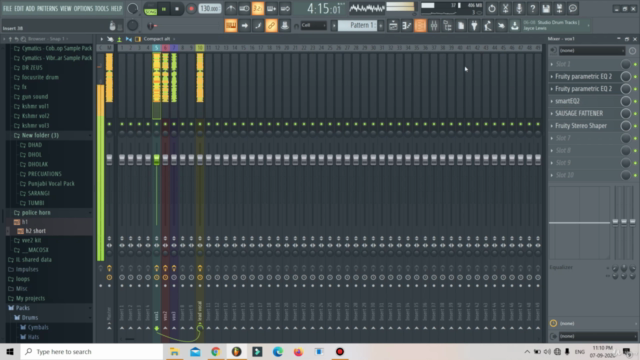
Task: Mute insert 5 using its green light
Action: point(156,124)
